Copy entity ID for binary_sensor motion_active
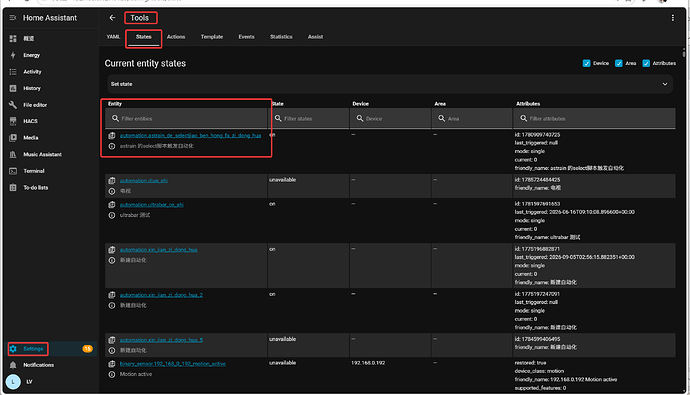Image resolution: width=690 pixels, height=395 pixels. 112,364
